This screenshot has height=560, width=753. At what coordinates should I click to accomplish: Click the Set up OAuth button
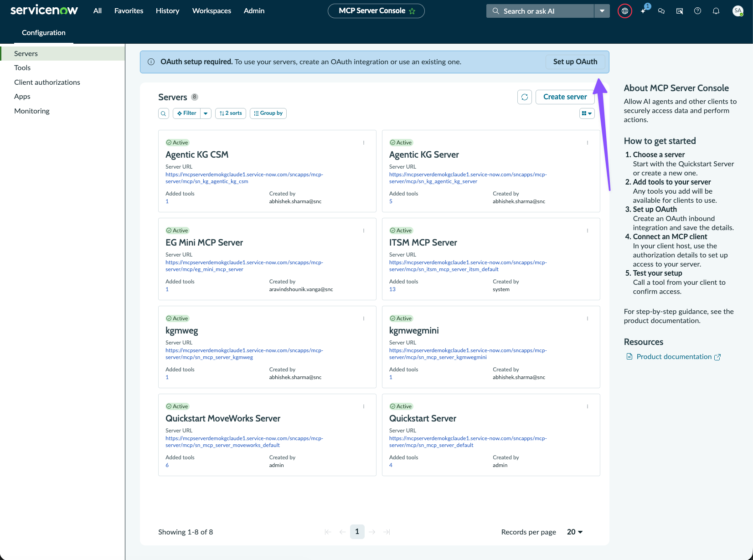575,62
